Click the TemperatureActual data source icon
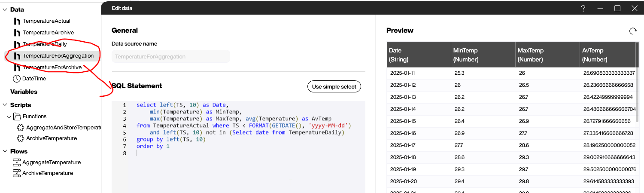 point(17,21)
